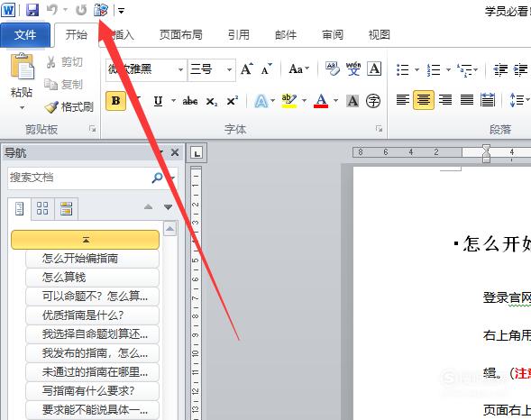Click the Phonetic Guide wén icon
The image size is (531, 420).
pyautogui.click(x=353, y=69)
